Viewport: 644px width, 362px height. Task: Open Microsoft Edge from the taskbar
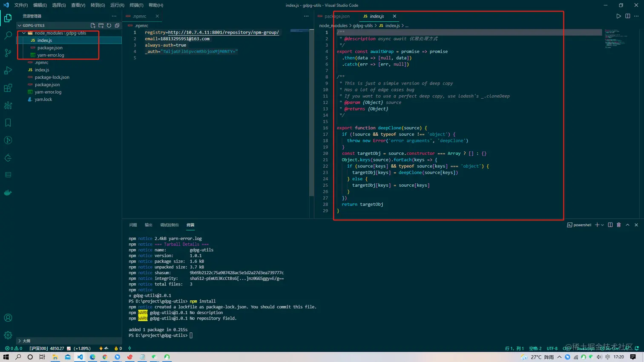pyautogui.click(x=92, y=357)
